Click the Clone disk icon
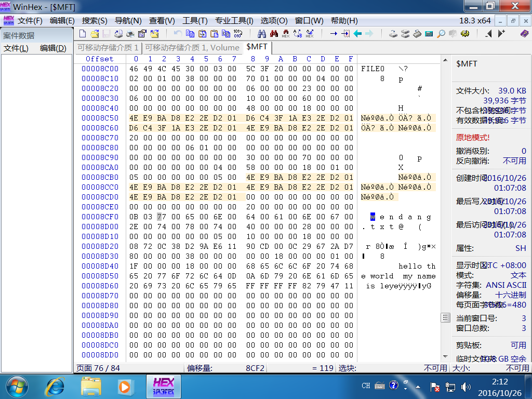This screenshot has width=532, height=399. (x=405, y=33)
